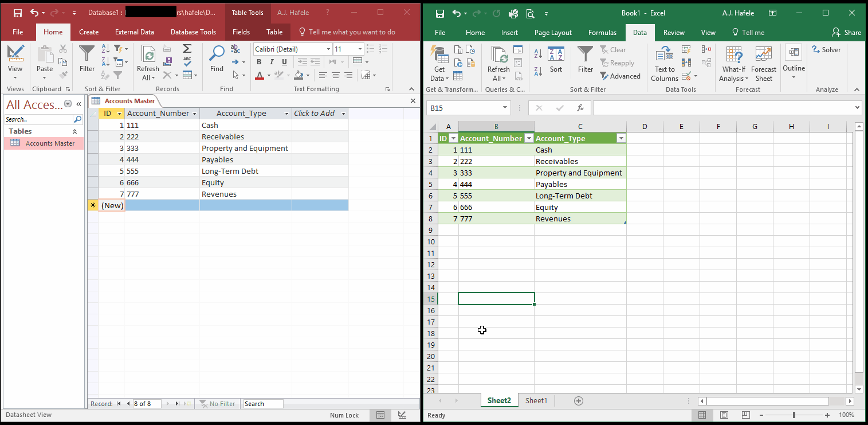Open Account_Number column dropdown in Access
Image resolution: width=868 pixels, height=425 pixels.
point(195,114)
